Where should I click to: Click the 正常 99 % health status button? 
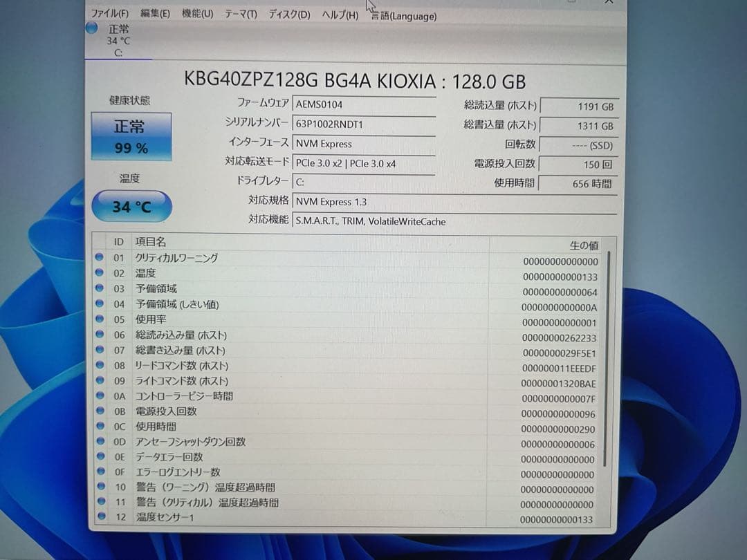coord(131,137)
